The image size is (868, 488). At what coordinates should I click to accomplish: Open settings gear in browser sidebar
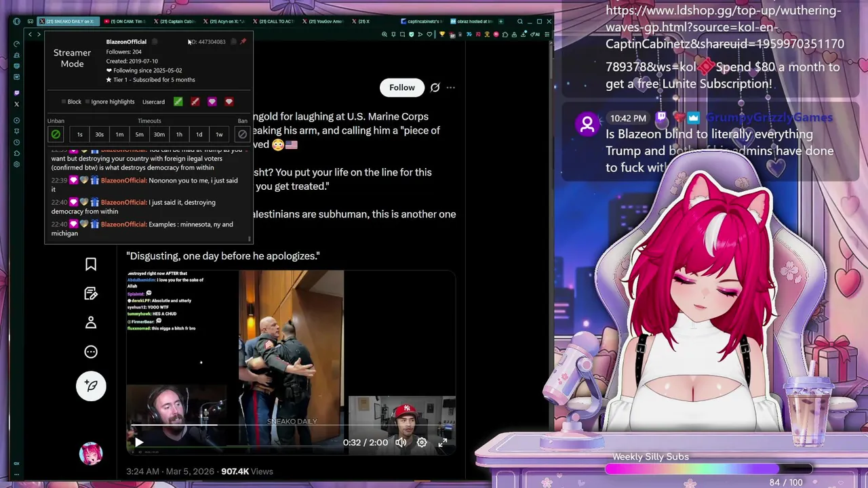[x=16, y=164]
